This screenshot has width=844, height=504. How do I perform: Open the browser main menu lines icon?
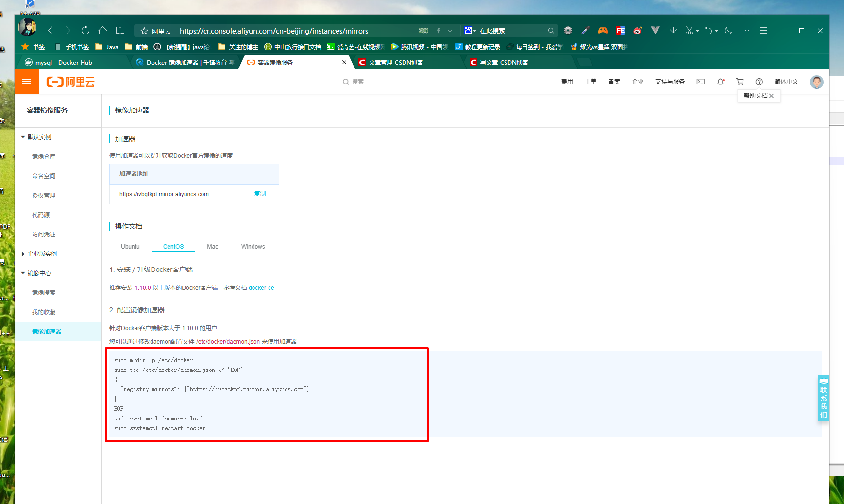pos(763,31)
